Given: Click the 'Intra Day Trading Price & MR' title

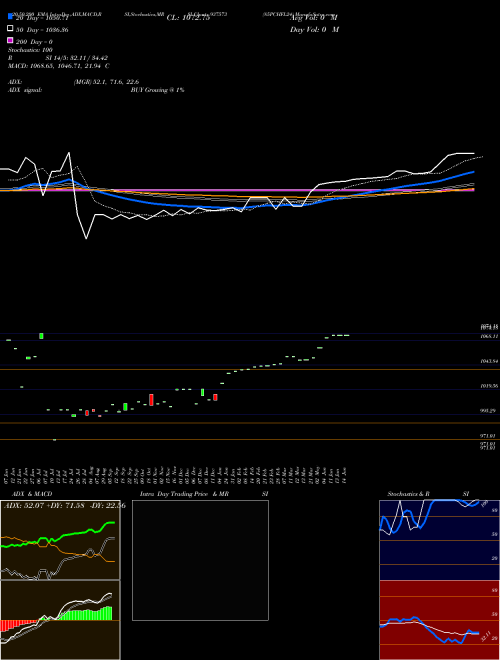Looking at the screenshot, I should (184, 494).
